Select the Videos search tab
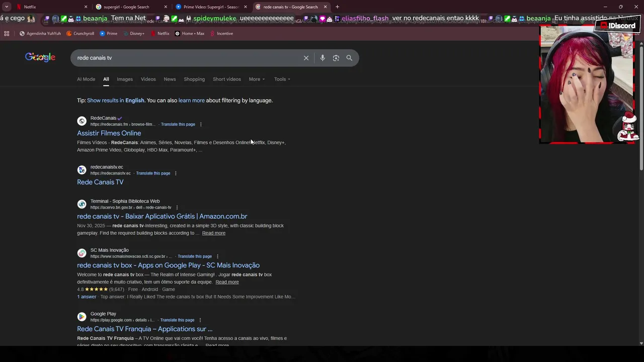This screenshot has height=362, width=644. (148, 79)
